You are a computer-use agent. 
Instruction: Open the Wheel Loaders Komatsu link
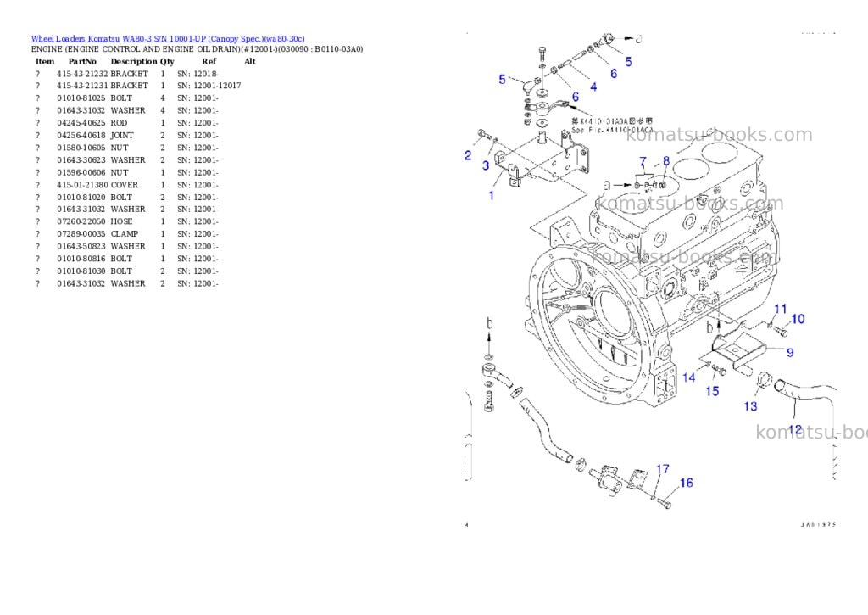click(x=75, y=39)
